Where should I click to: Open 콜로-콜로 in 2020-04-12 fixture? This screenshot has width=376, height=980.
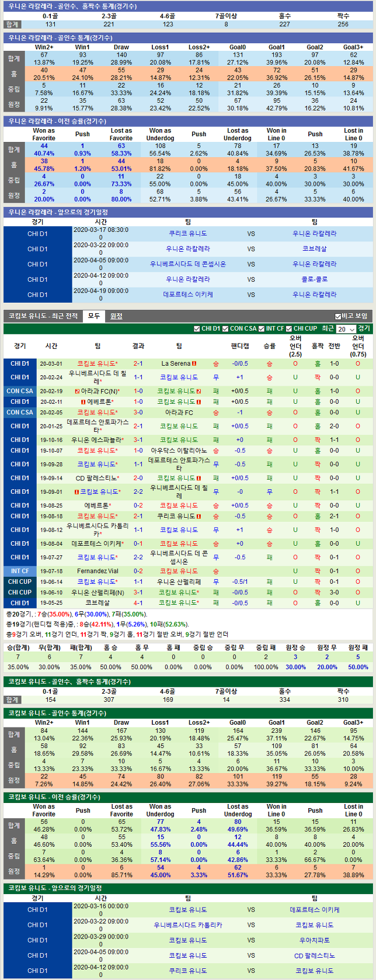314,279
